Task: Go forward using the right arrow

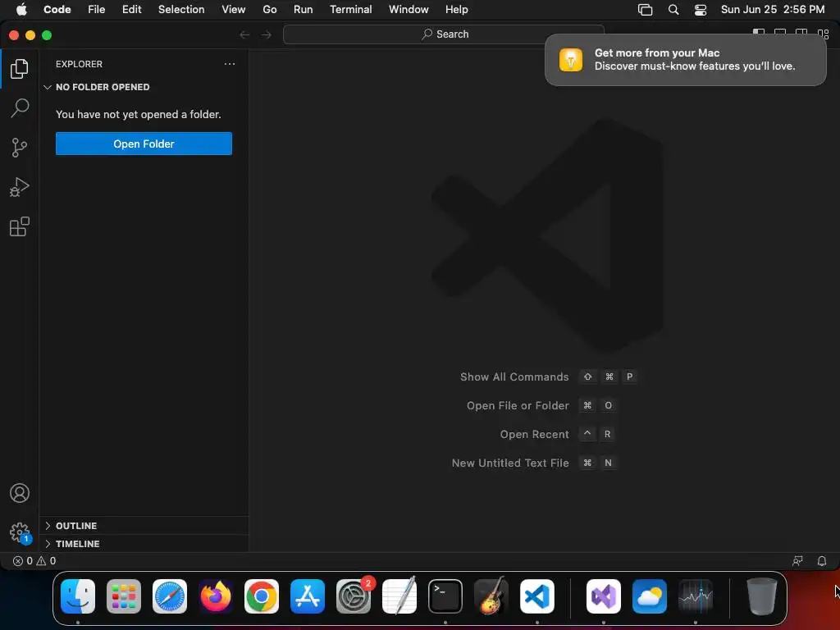Action: (x=267, y=34)
